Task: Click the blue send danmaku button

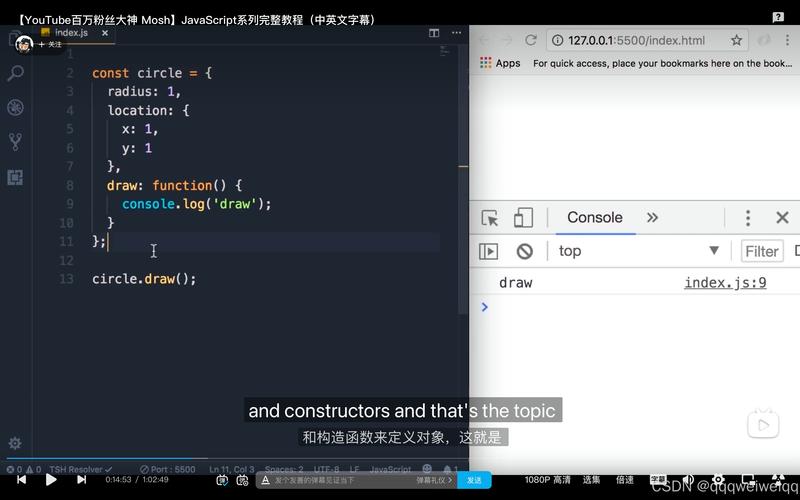Action: pyautogui.click(x=474, y=480)
